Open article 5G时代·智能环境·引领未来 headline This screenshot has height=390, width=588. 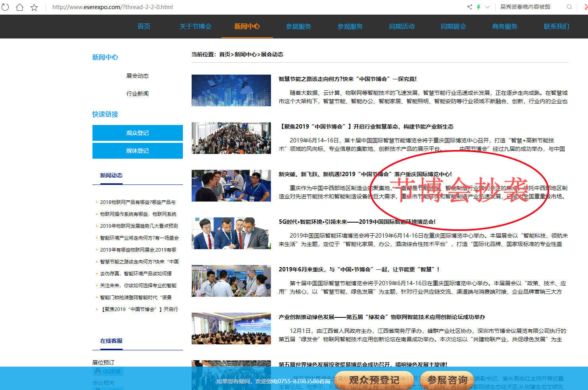357,222
